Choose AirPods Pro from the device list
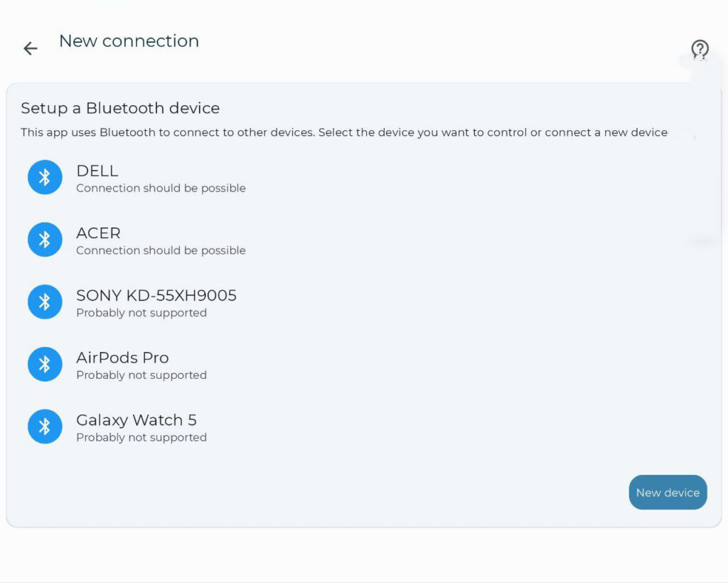 [122, 358]
